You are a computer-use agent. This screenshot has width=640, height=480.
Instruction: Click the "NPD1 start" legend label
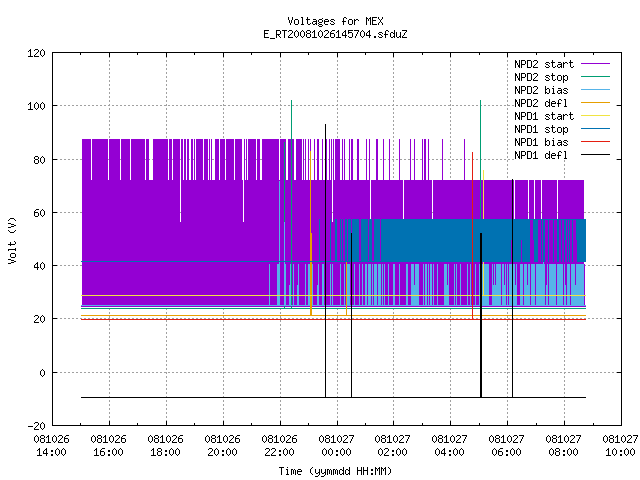click(544, 116)
